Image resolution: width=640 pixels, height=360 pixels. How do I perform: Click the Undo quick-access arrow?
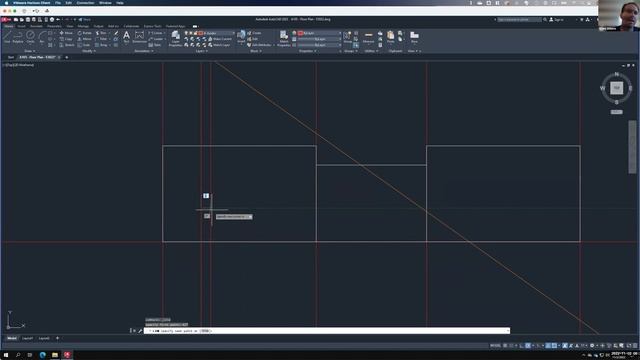[58, 20]
